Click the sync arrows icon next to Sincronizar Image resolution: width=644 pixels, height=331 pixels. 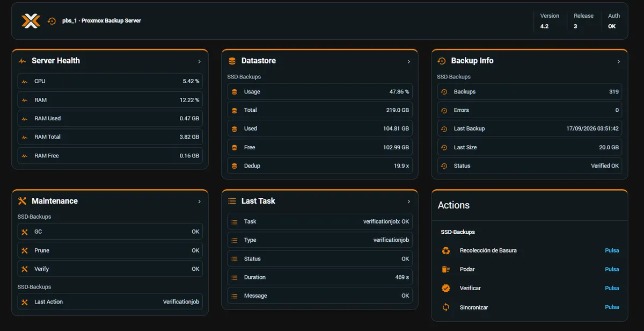(445, 307)
